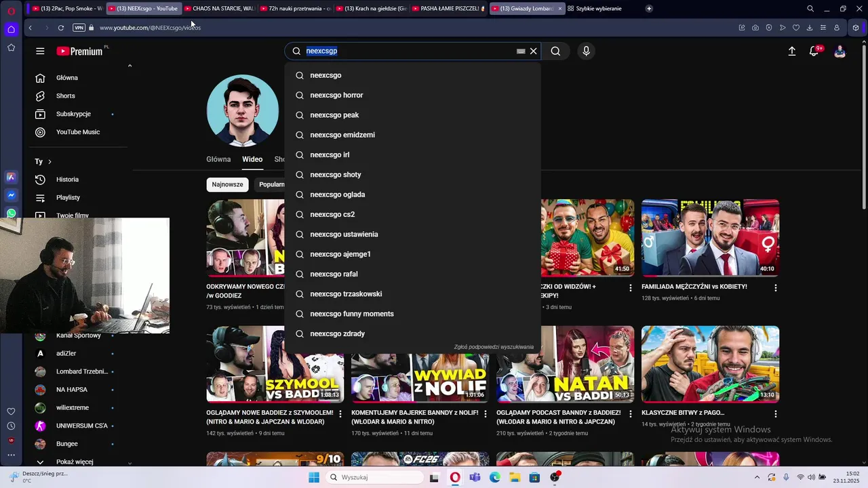The width and height of the screenshot is (868, 488).
Task: Switch to the channel Wideo tab
Action: pyautogui.click(x=252, y=159)
